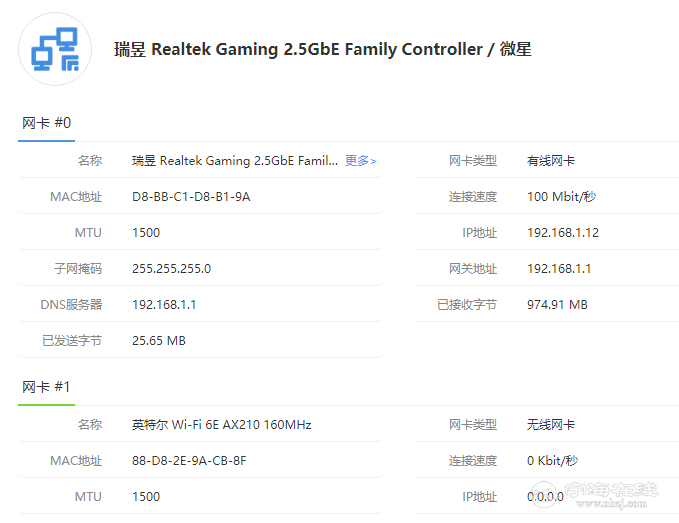The width and height of the screenshot is (679, 523).
Task: Click the 无线网卡 adapter type value
Action: 551,425
